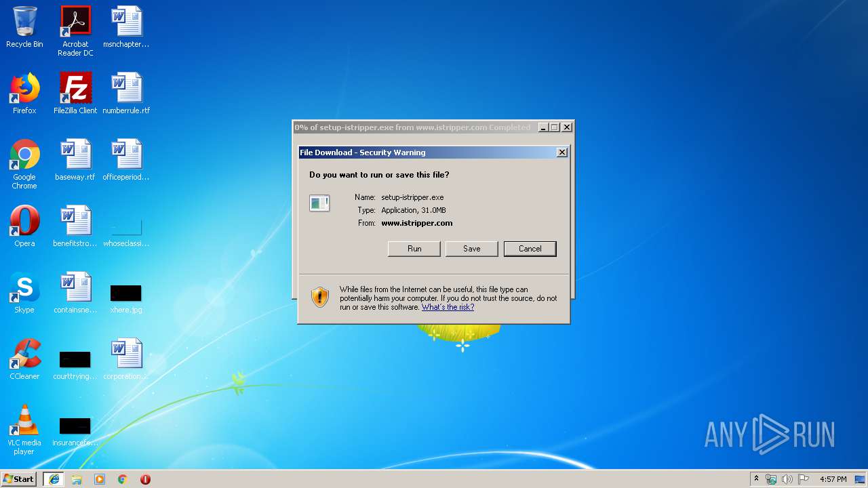Click the volume tray icon

point(787,479)
